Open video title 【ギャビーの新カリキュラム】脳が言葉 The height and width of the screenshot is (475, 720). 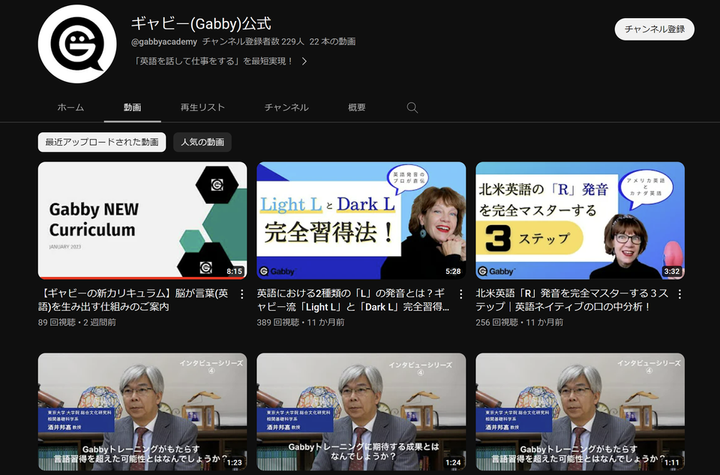(x=133, y=300)
